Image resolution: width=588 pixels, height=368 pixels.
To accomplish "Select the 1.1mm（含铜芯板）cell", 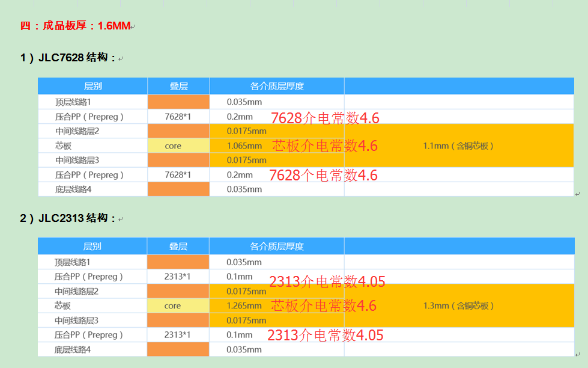I will [x=458, y=146].
